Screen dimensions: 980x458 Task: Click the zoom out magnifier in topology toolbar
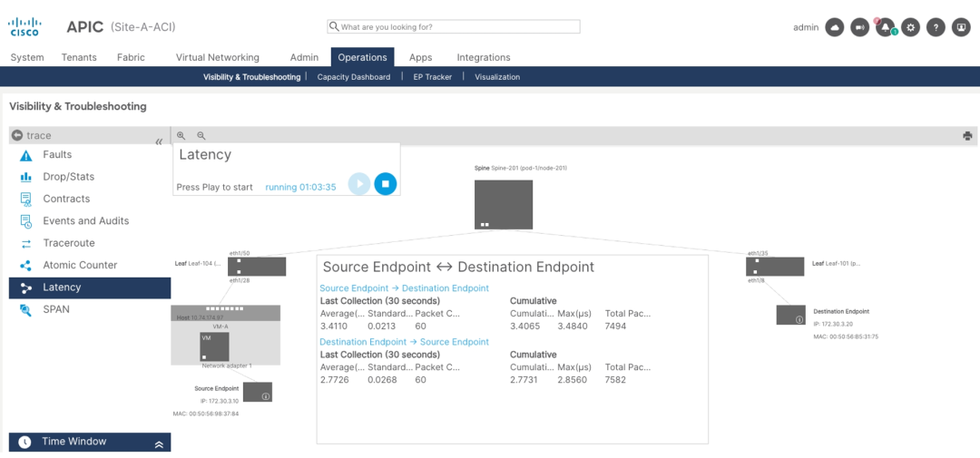201,136
